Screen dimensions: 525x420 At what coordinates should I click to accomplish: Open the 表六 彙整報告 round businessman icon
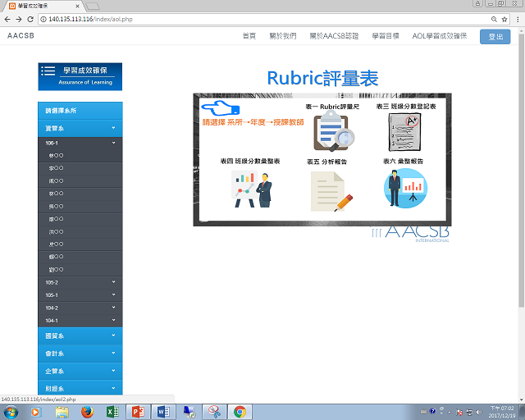405,188
